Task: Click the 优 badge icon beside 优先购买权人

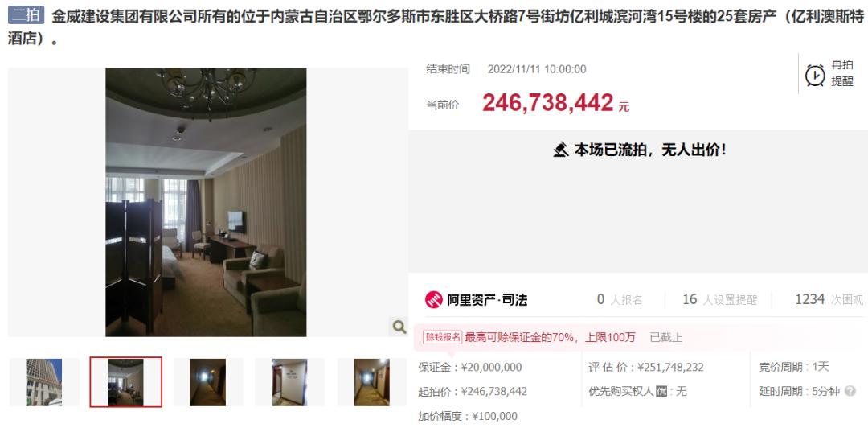Action: (x=661, y=392)
